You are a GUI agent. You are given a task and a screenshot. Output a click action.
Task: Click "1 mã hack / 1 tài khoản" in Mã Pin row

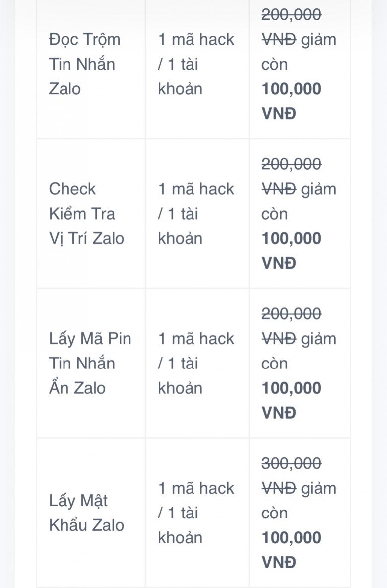click(196, 364)
